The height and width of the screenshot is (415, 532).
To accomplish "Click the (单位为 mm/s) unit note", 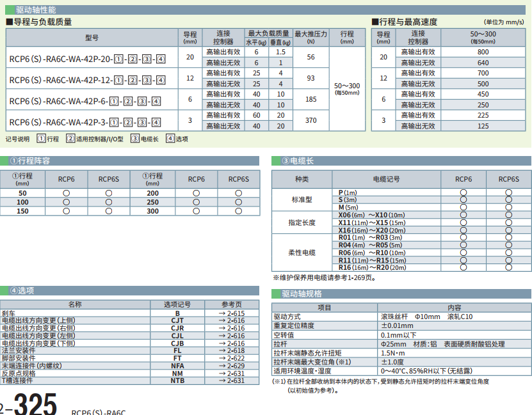I will tap(504, 22).
